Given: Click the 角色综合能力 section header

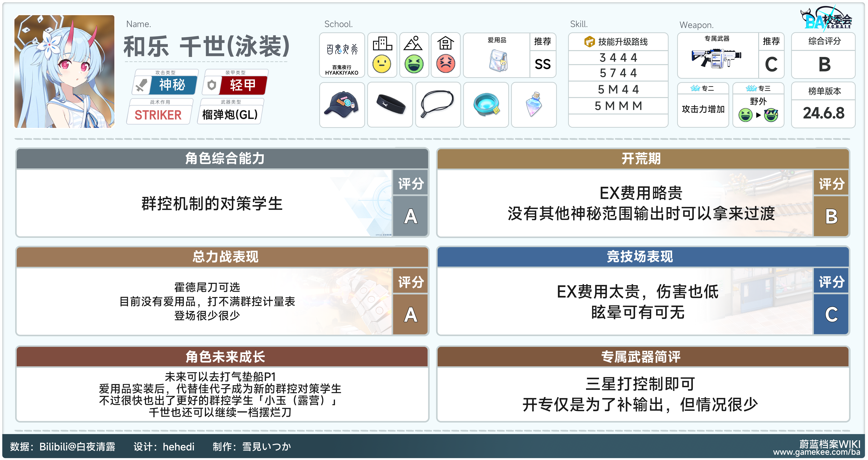Looking at the screenshot, I should (222, 158).
